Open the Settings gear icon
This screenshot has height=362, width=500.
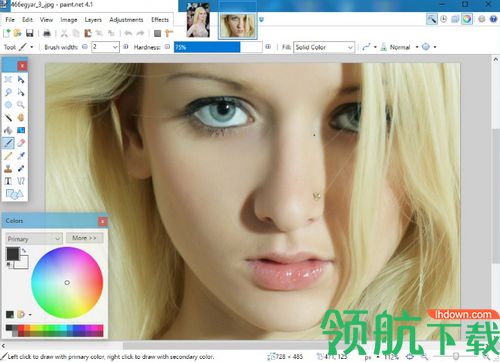pos(482,19)
